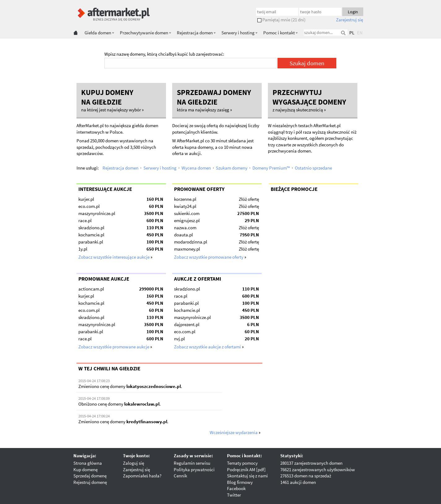Image resolution: width=441 pixels, height=504 pixels.
Task: Select the PL language option
Action: coord(352,33)
